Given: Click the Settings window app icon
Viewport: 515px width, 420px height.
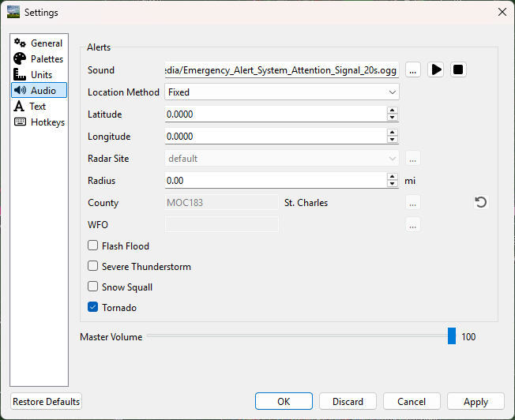Looking at the screenshot, I should [x=13, y=12].
